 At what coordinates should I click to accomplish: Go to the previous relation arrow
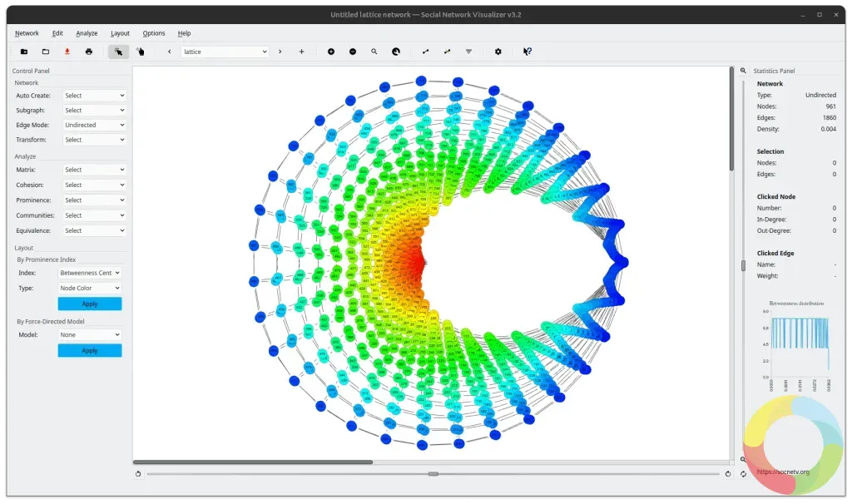[x=170, y=52]
